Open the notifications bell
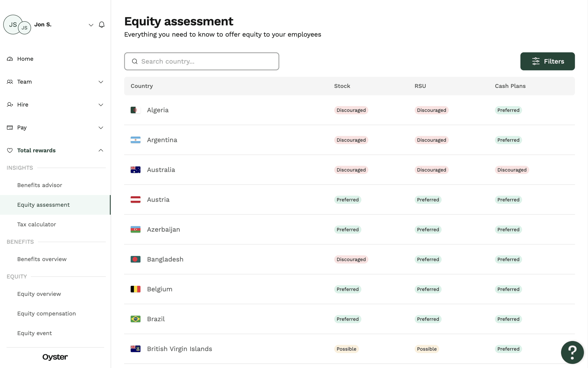588x368 pixels. click(x=102, y=25)
